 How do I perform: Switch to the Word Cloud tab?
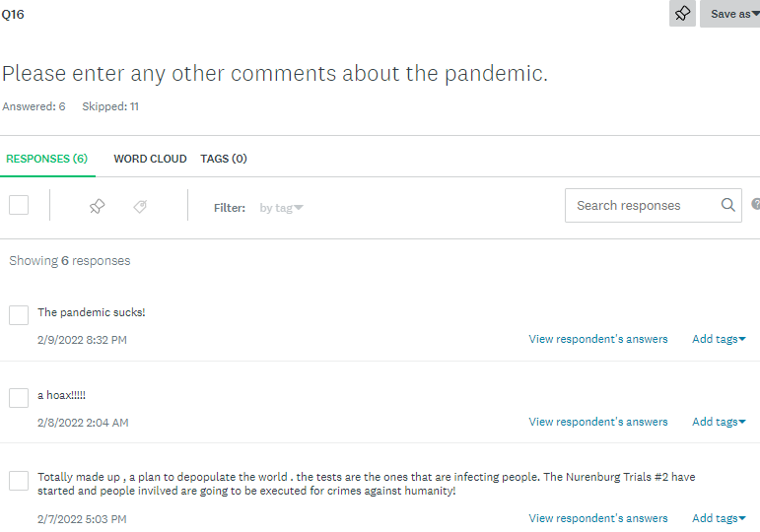[150, 159]
